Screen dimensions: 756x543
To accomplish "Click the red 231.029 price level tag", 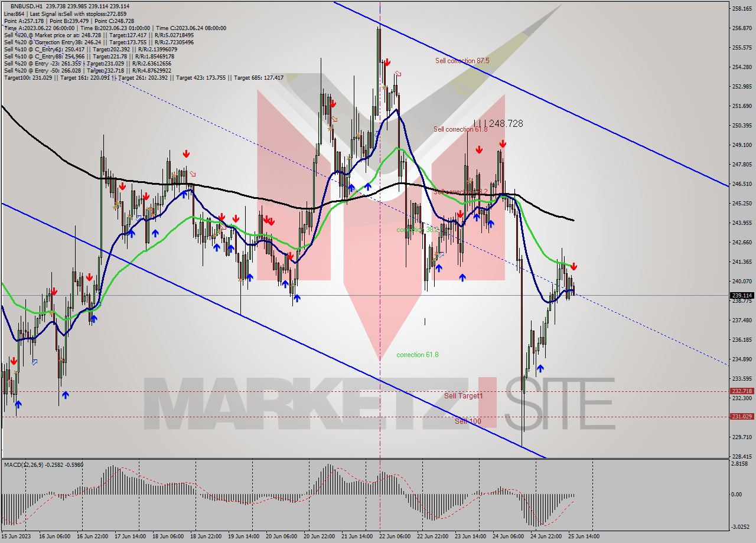I will tap(742, 416).
